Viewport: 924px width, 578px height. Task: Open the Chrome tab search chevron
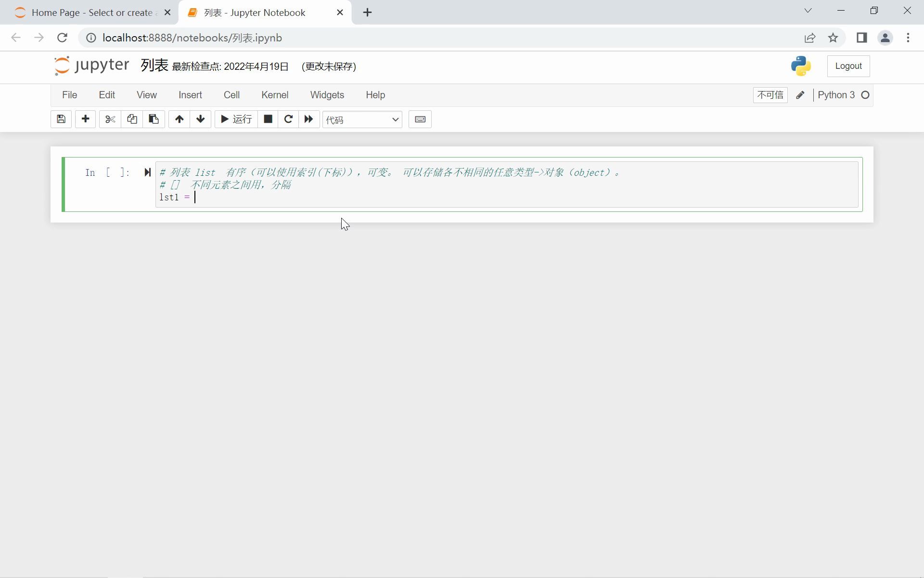tap(808, 11)
